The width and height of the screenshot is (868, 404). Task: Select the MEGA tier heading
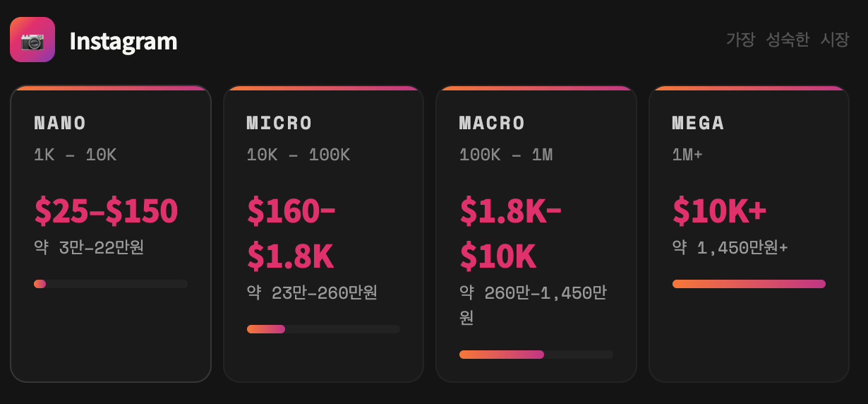[698, 123]
